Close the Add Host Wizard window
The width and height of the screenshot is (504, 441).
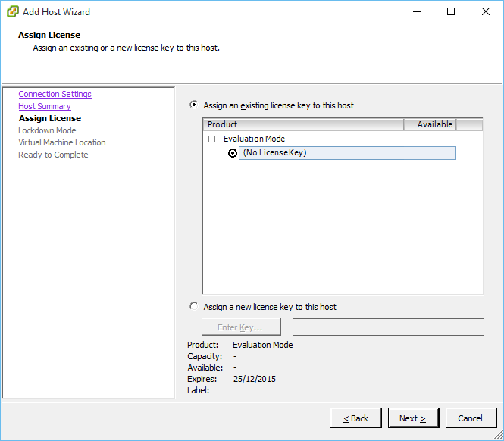[486, 12]
